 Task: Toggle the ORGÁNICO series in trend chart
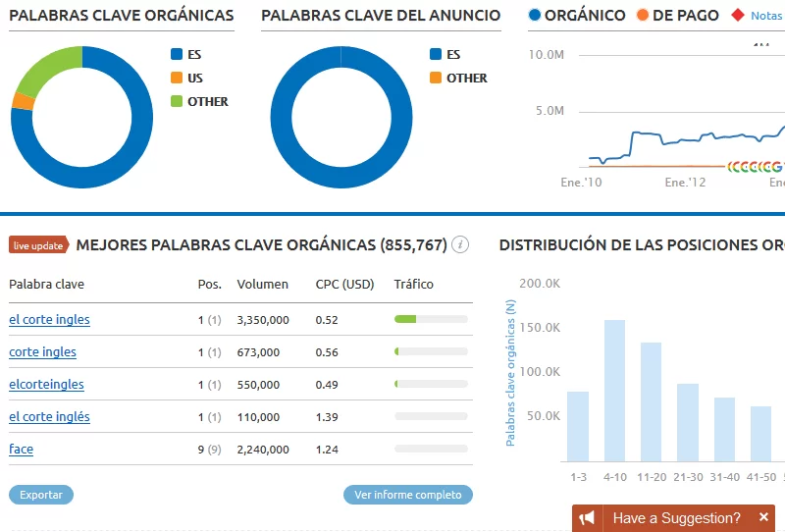[577, 16]
